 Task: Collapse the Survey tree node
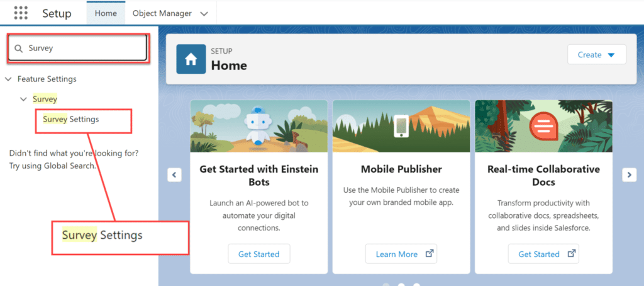(x=23, y=100)
